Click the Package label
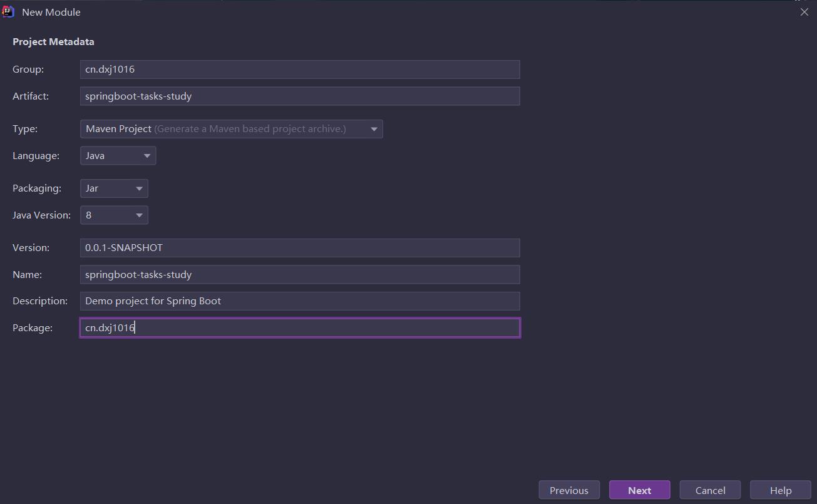The width and height of the screenshot is (817, 504). coord(33,328)
